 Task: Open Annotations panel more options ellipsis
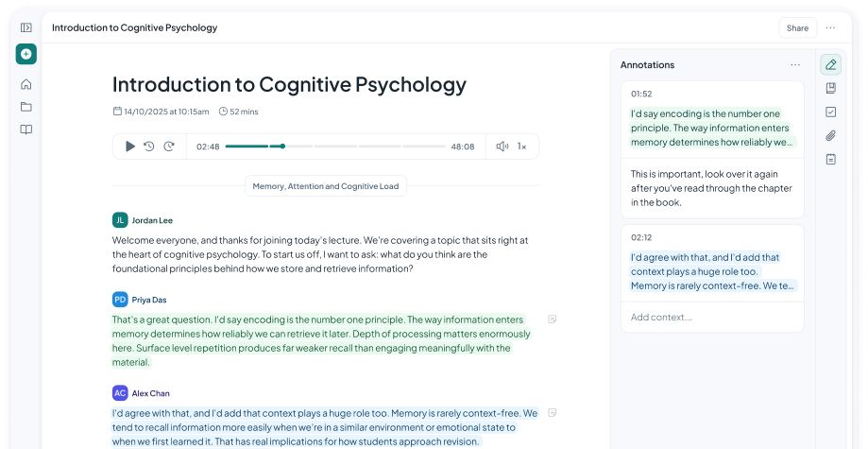795,65
